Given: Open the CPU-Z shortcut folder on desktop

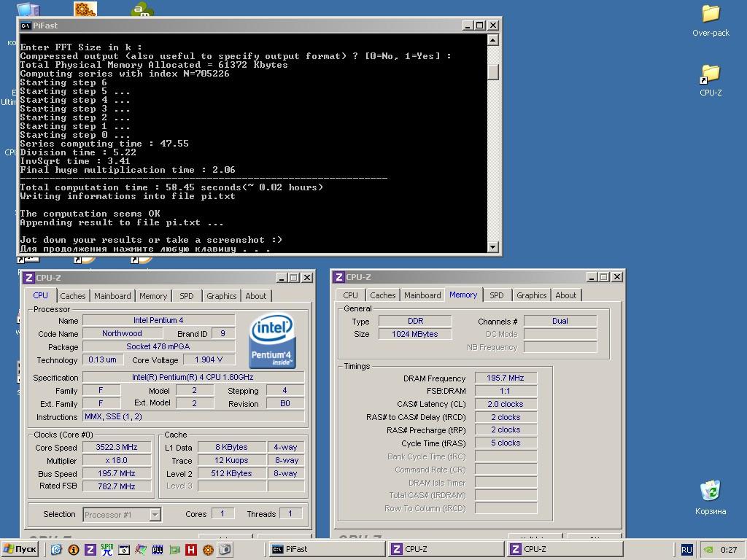Looking at the screenshot, I should pos(711,81).
